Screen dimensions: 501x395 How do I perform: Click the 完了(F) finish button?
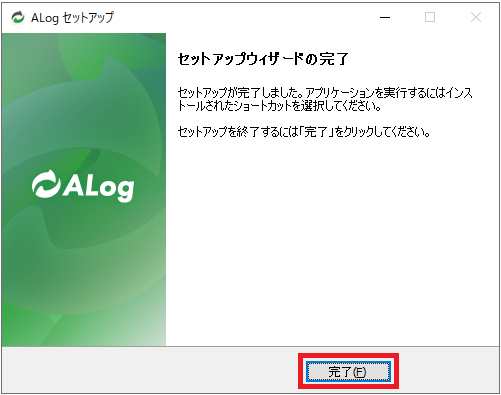click(348, 371)
